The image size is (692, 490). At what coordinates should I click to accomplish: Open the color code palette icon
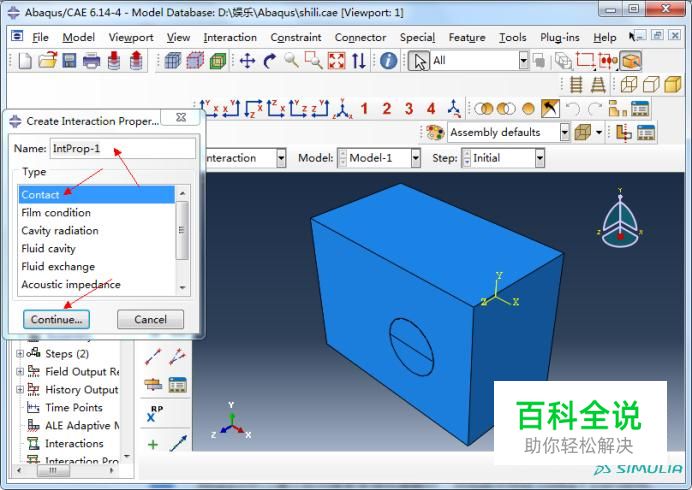coord(435,132)
